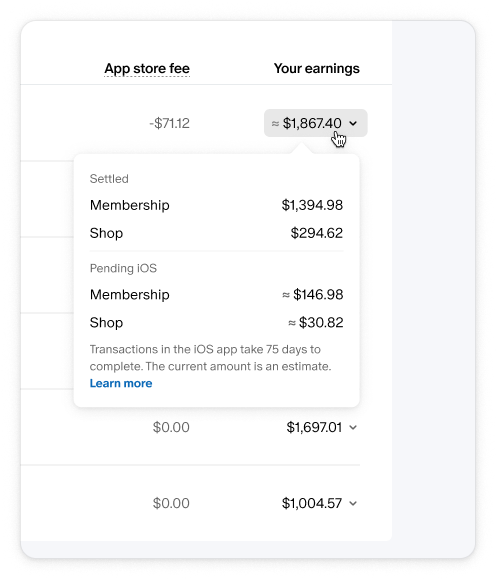Image resolution: width=496 pixels, height=579 pixels.
Task: Click the settled Shop $294.62 amount
Action: (x=317, y=233)
